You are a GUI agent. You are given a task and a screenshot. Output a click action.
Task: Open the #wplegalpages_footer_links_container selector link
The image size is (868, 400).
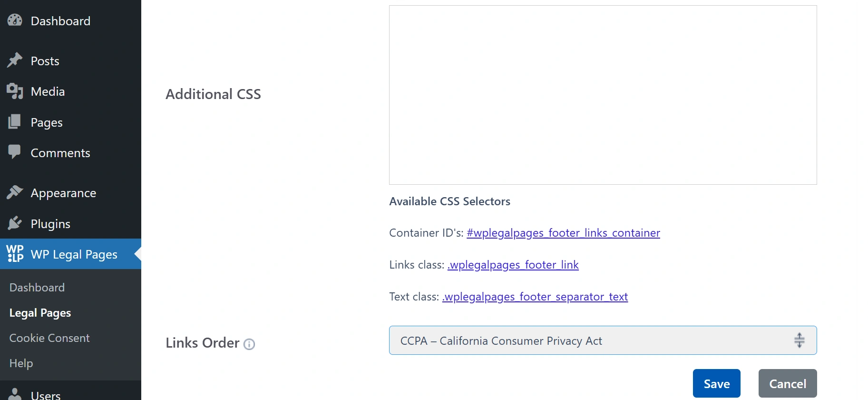(x=563, y=233)
